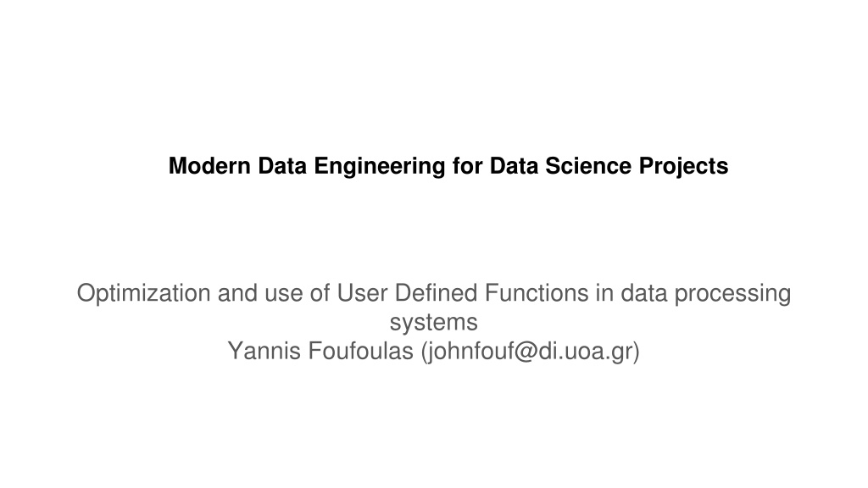Select the email johnfouf@di.uoa.gr

click(531, 351)
